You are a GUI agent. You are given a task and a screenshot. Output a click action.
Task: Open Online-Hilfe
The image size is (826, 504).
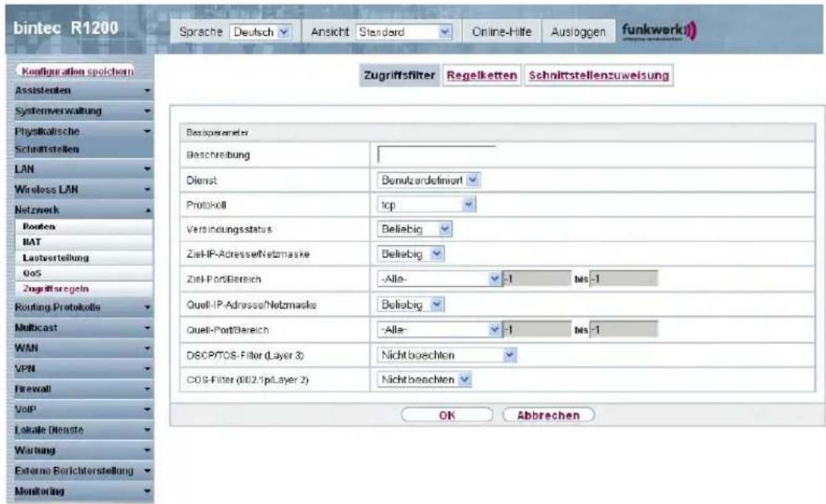[502, 32]
